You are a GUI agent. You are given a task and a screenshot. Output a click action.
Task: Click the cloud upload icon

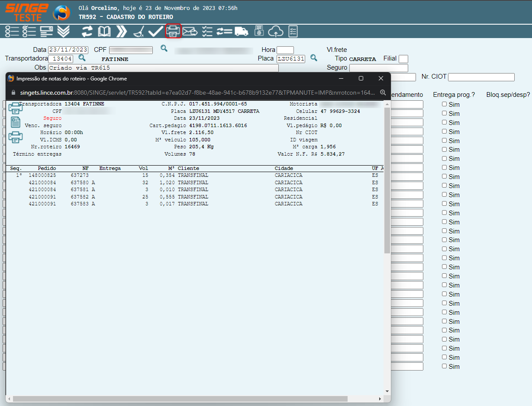(276, 31)
